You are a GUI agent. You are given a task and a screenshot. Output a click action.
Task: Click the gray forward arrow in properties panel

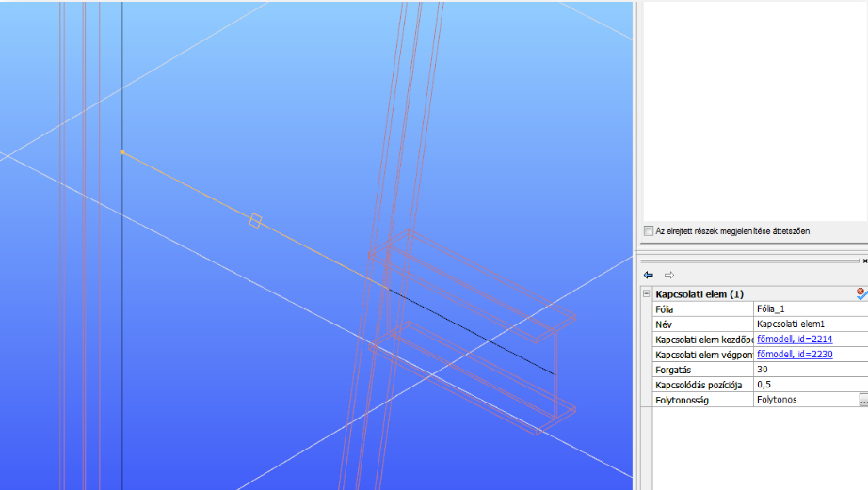[x=669, y=275]
